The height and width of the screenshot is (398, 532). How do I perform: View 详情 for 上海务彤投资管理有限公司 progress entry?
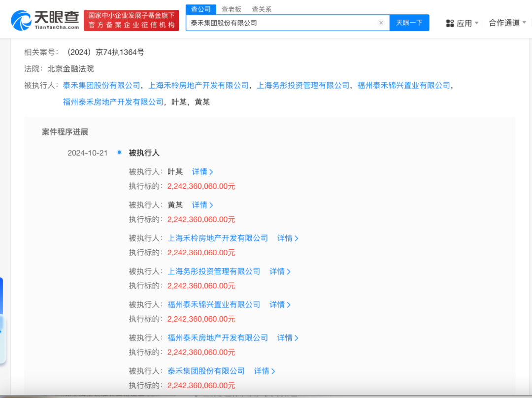pos(280,272)
